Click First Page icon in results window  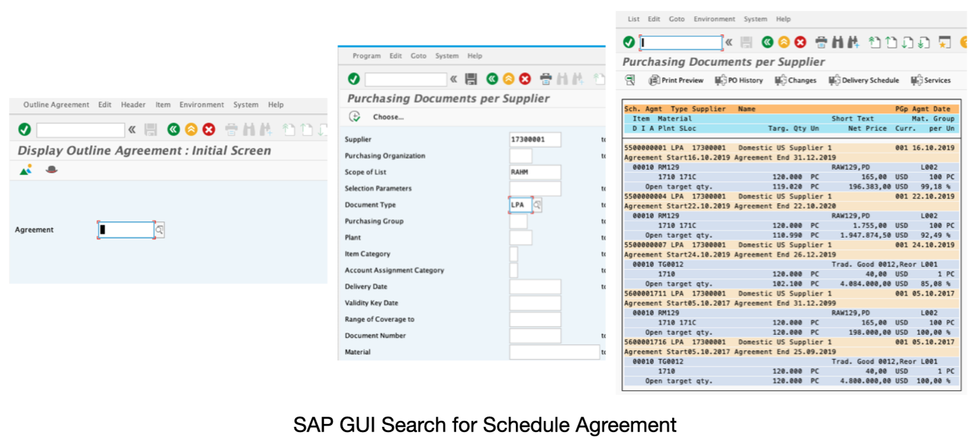875,42
